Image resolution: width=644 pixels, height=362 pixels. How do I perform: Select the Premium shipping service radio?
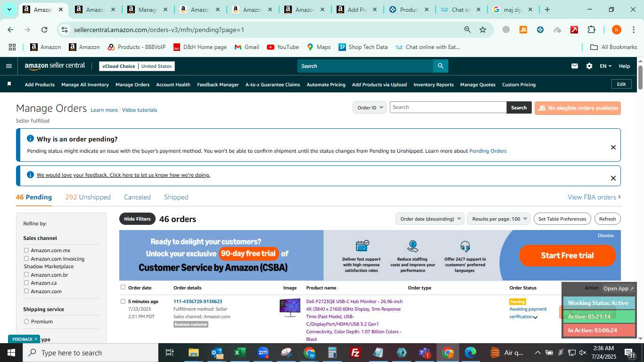pyautogui.click(x=26, y=321)
